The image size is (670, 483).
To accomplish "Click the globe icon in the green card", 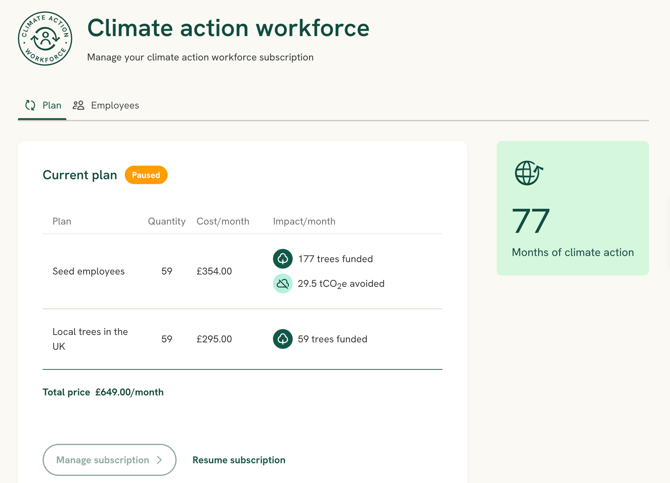I will [529, 173].
